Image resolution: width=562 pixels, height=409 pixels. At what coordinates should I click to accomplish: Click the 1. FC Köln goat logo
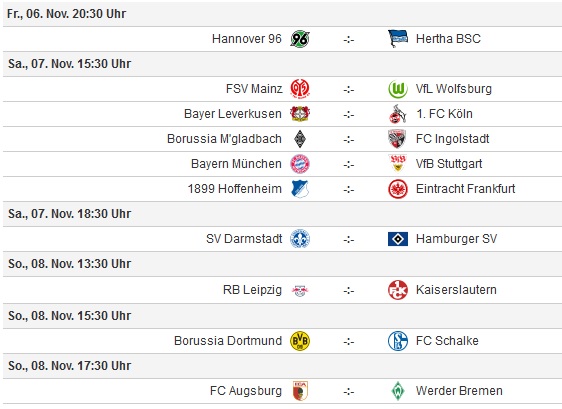pos(398,114)
